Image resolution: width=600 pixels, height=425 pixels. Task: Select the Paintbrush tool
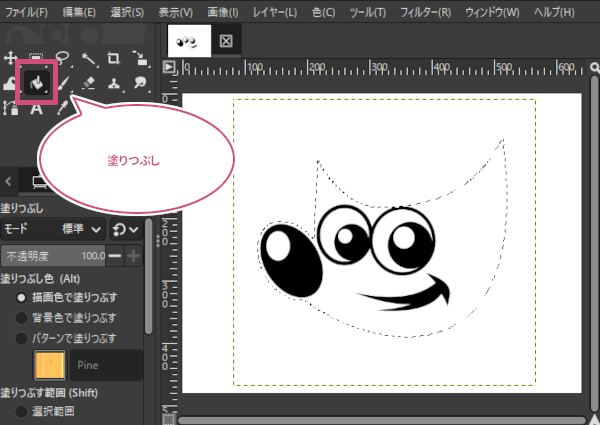click(63, 84)
